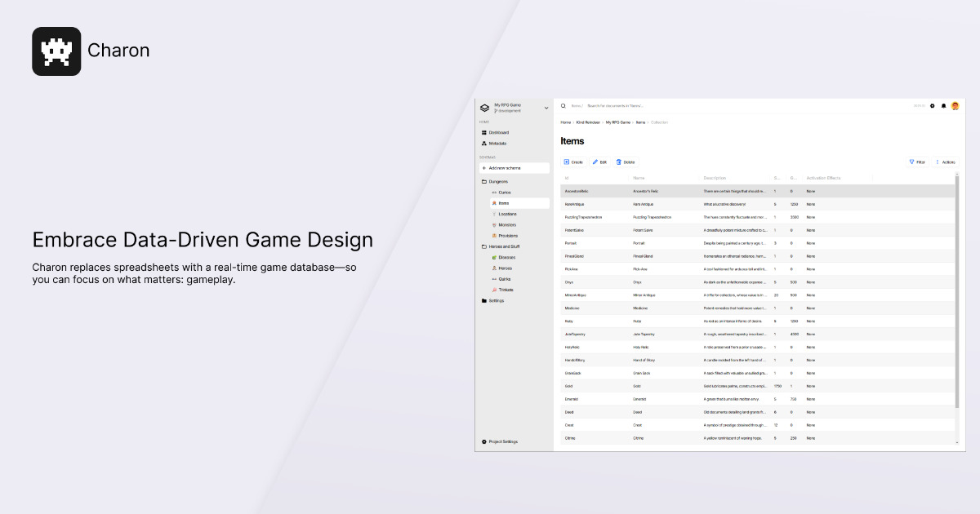This screenshot has width=980, height=514.
Task: Select the Heroes schema
Action: (505, 268)
